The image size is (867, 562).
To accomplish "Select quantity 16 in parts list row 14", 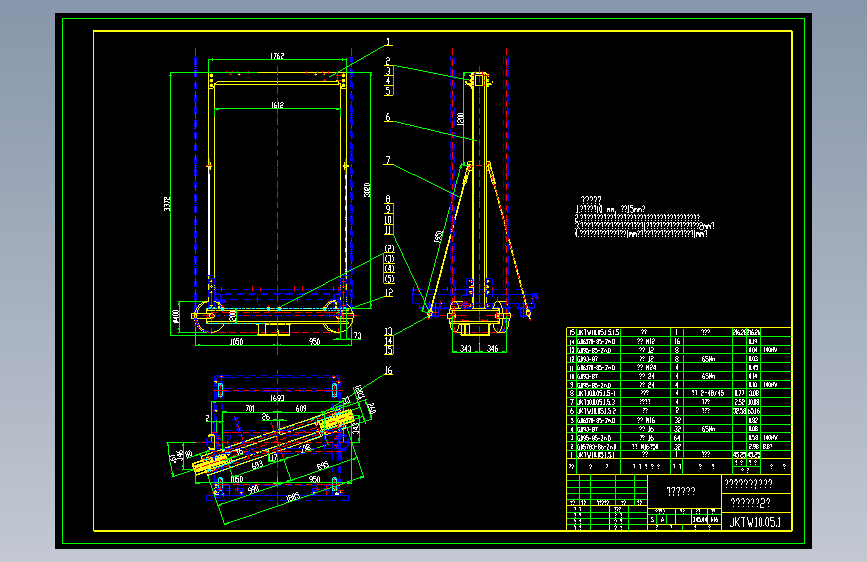I will 677,341.
